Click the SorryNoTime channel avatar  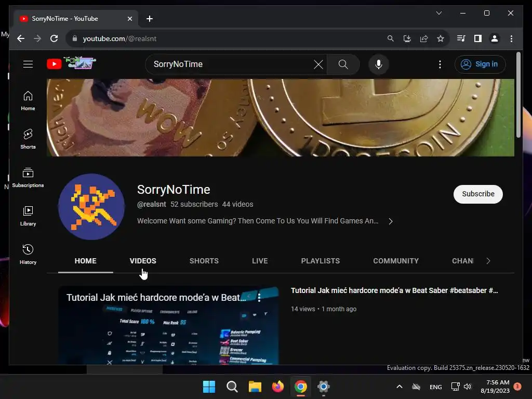[91, 207]
